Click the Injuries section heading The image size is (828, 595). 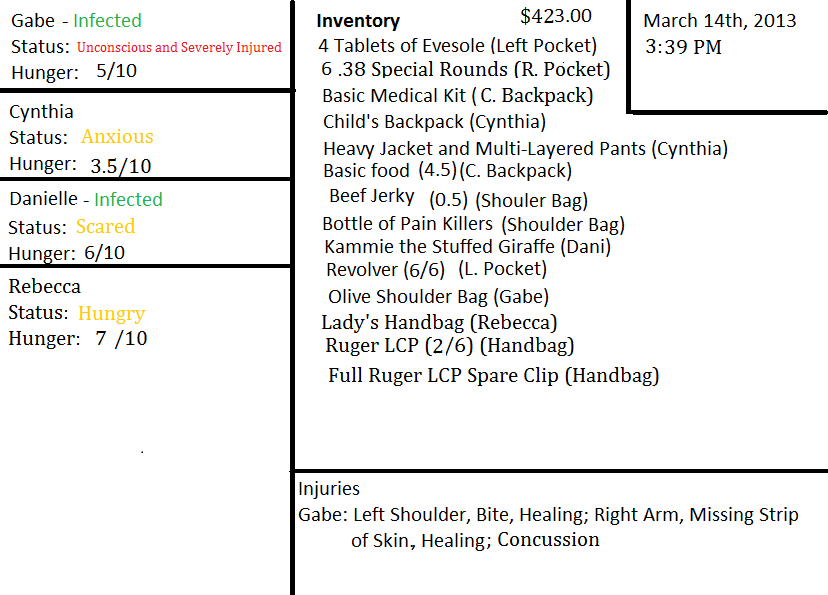[329, 489]
